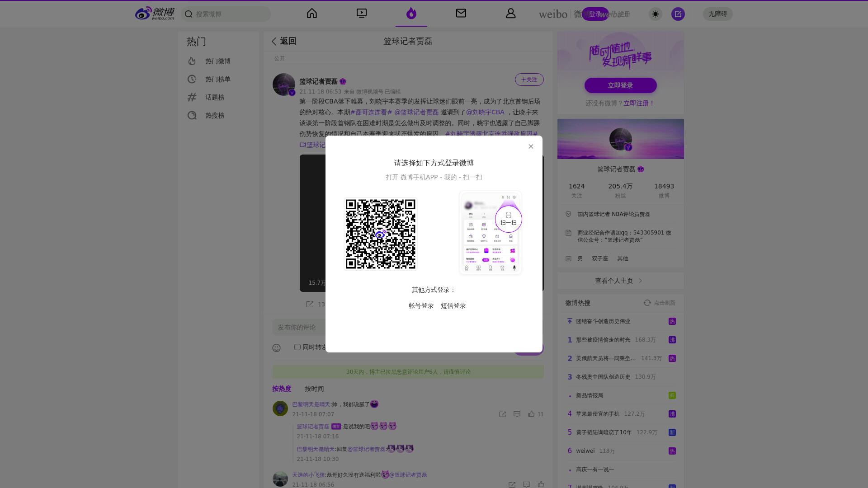Click the +关注 follow button
The width and height of the screenshot is (868, 488).
pyautogui.click(x=529, y=80)
